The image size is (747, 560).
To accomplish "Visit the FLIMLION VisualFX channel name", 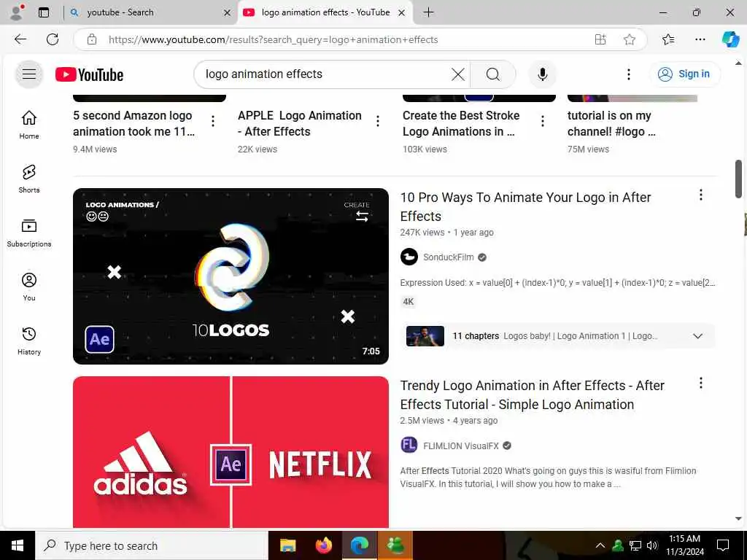I will (461, 446).
